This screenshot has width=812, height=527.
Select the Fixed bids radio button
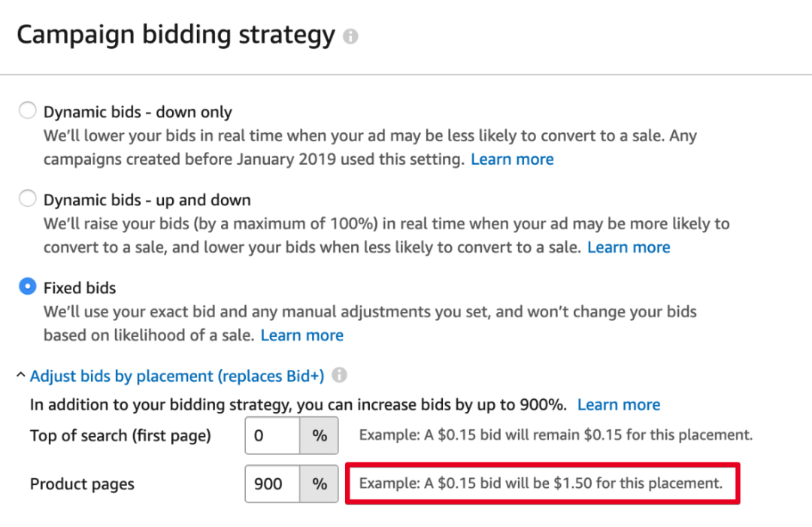click(28, 286)
